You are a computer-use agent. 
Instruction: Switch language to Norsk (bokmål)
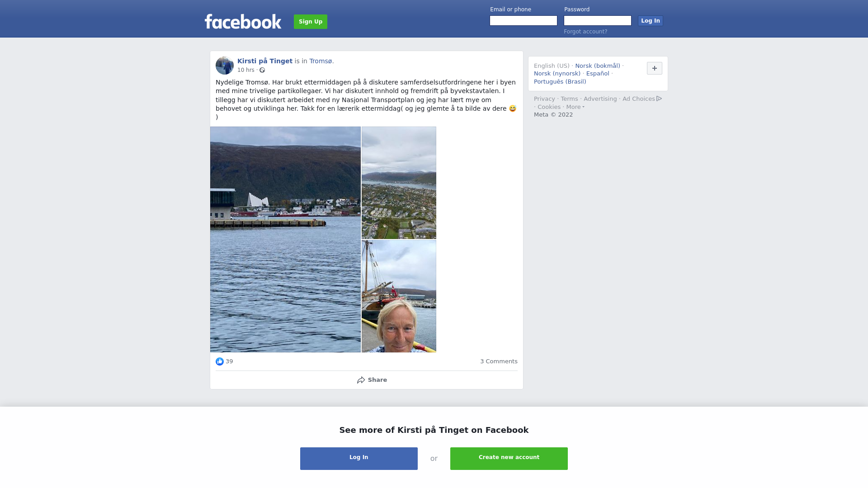[598, 66]
